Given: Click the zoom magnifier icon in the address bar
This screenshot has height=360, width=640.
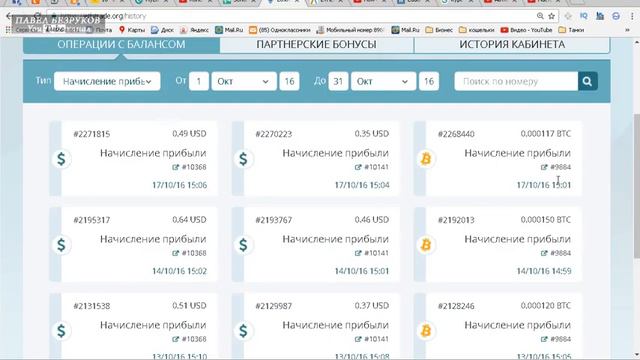Looking at the screenshot, I should coord(540,16).
